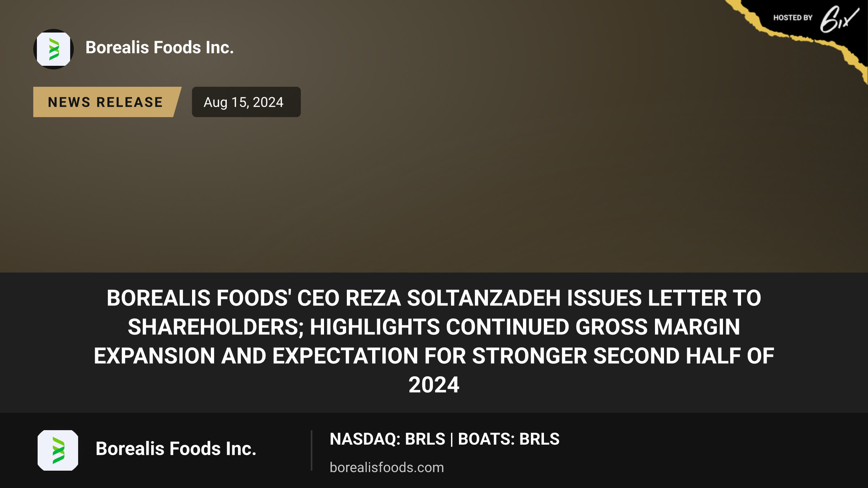The image size is (868, 488).
Task: Click headline line starting SHAREHOLDERS; HIGHLIGHTS
Action: (x=434, y=327)
